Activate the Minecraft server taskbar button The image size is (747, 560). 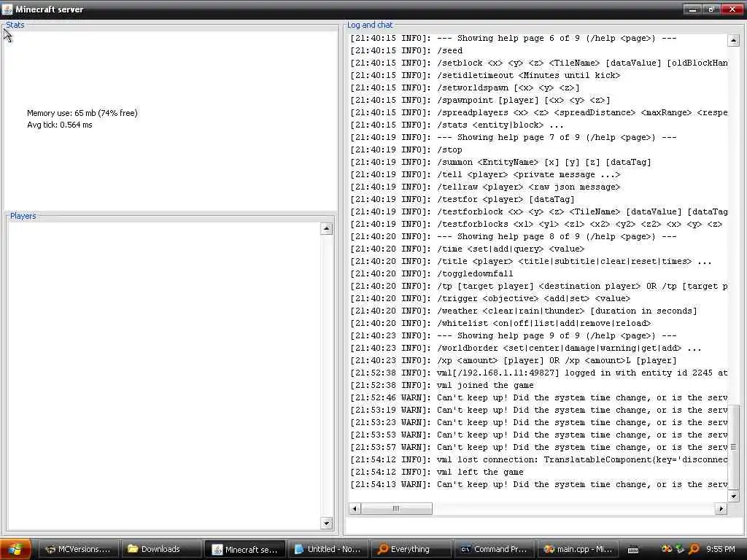245,549
